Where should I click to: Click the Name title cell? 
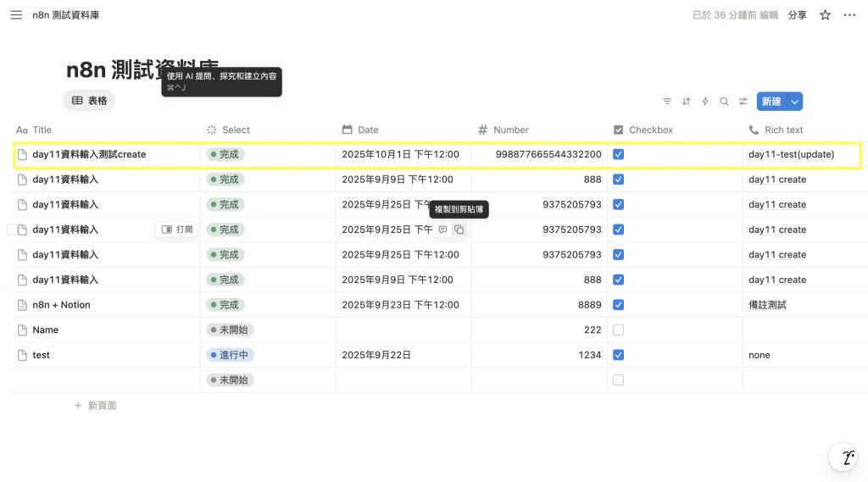(x=46, y=330)
